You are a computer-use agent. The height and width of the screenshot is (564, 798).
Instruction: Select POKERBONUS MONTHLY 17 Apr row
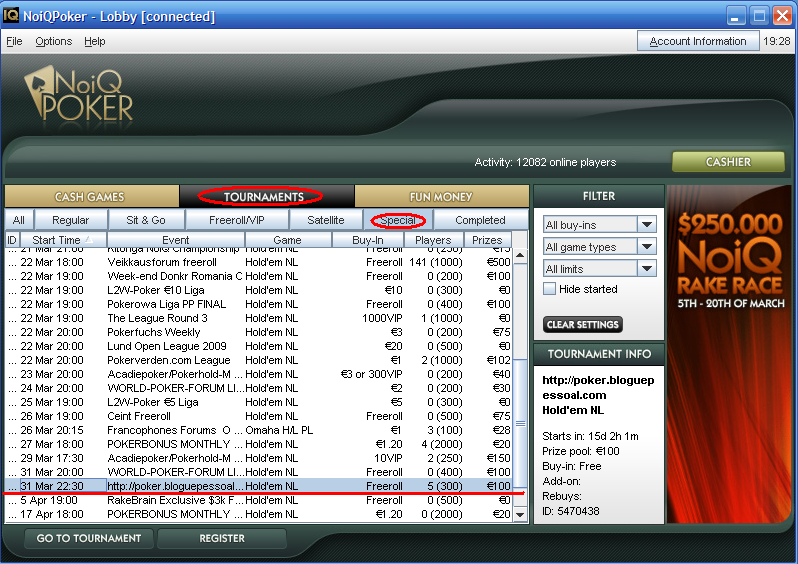point(258,514)
